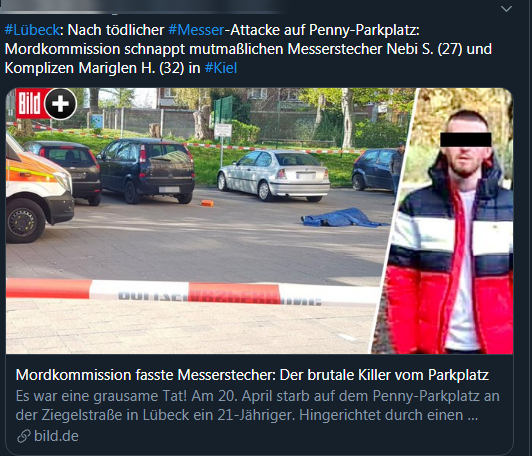Click the article description text preview

(x=257, y=405)
